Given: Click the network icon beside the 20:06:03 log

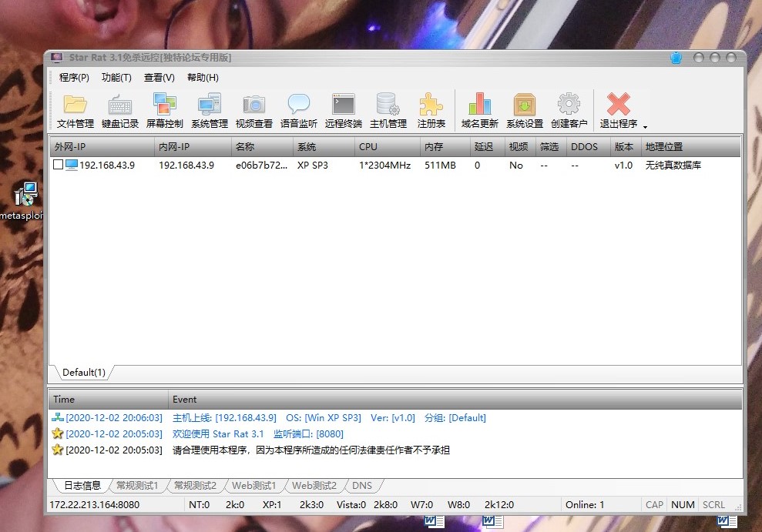Looking at the screenshot, I should tap(58, 417).
